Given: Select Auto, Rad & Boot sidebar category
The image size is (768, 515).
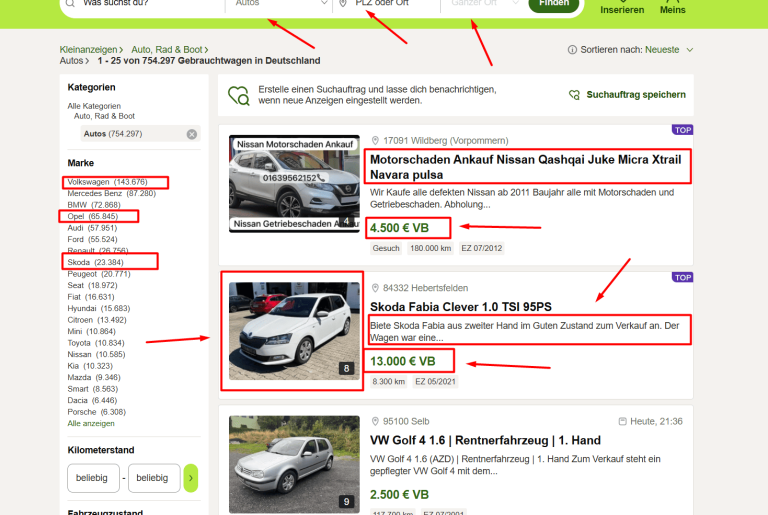Looking at the screenshot, I should point(104,116).
